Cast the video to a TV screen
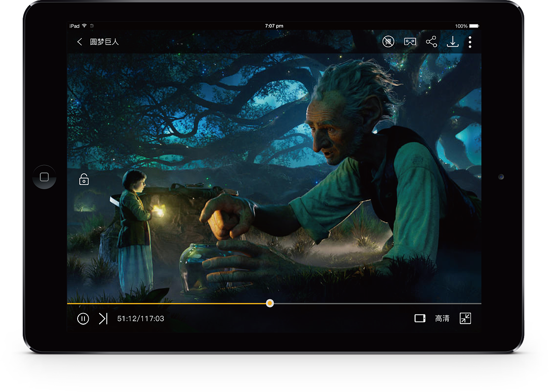Screen dimensions: 549x392 pyautogui.click(x=420, y=319)
